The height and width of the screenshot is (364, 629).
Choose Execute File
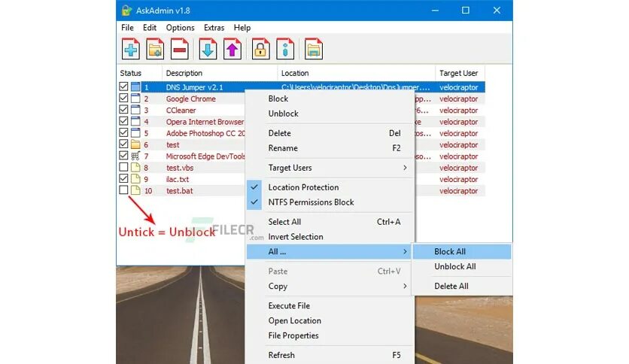[329, 306]
